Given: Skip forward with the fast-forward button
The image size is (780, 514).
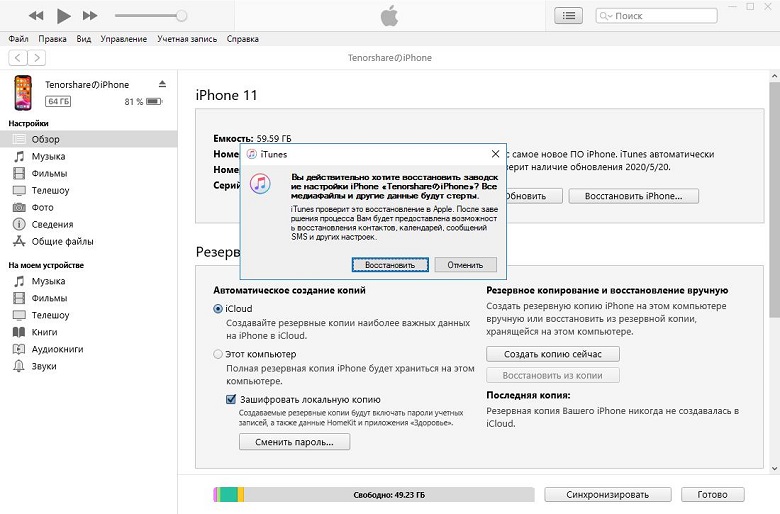Looking at the screenshot, I should [x=90, y=16].
